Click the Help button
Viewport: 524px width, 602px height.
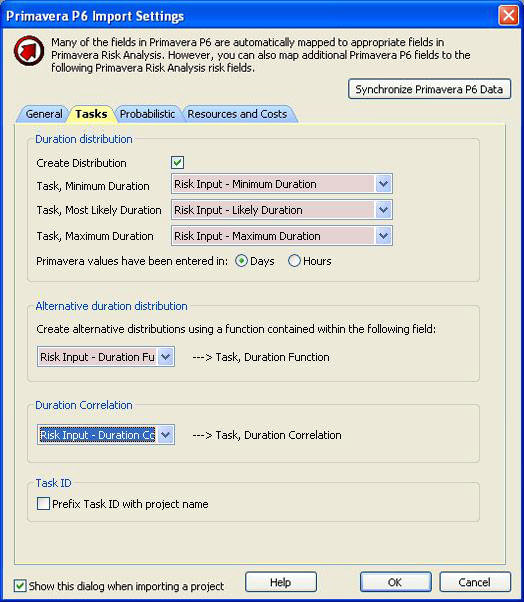(281, 582)
